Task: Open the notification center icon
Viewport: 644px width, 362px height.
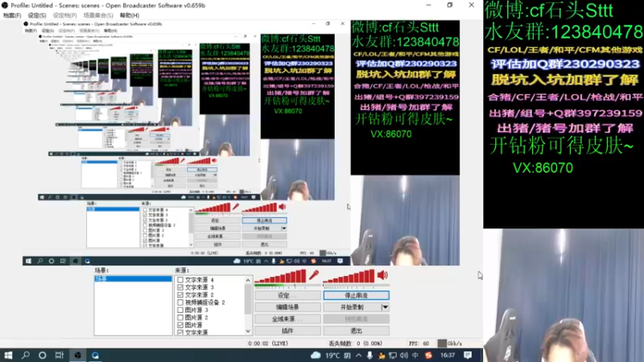Action: [468, 355]
